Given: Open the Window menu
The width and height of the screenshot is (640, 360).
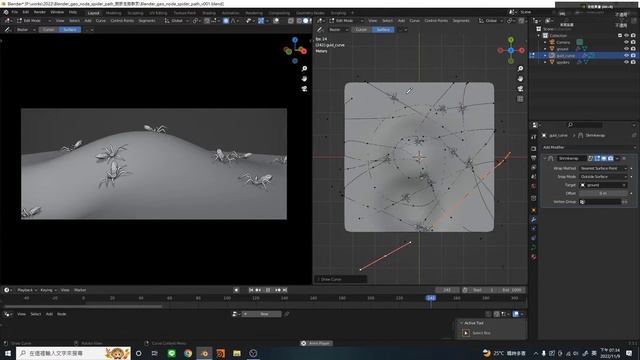Looking at the screenshot, I should 57,12.
